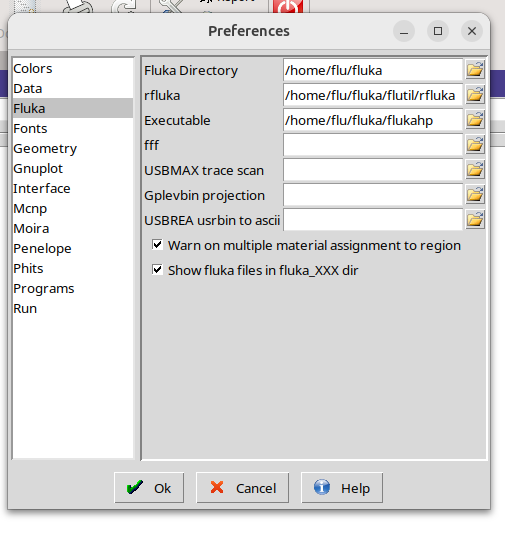This screenshot has width=505, height=534.
Task: Uncheck Show fluka files in fluka_XXX dir
Action: point(157,270)
